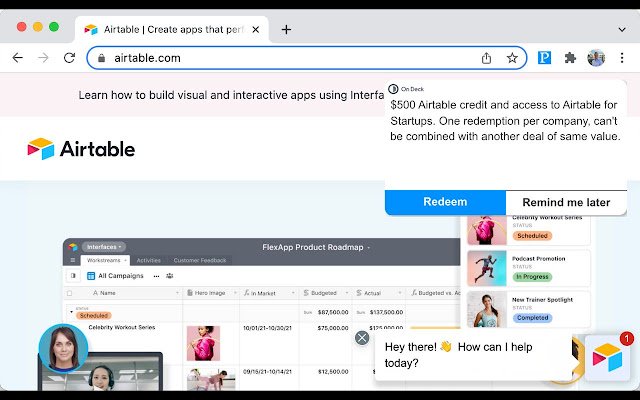Click the Hey there chat message bubble
640x400 pixels.
473,355
